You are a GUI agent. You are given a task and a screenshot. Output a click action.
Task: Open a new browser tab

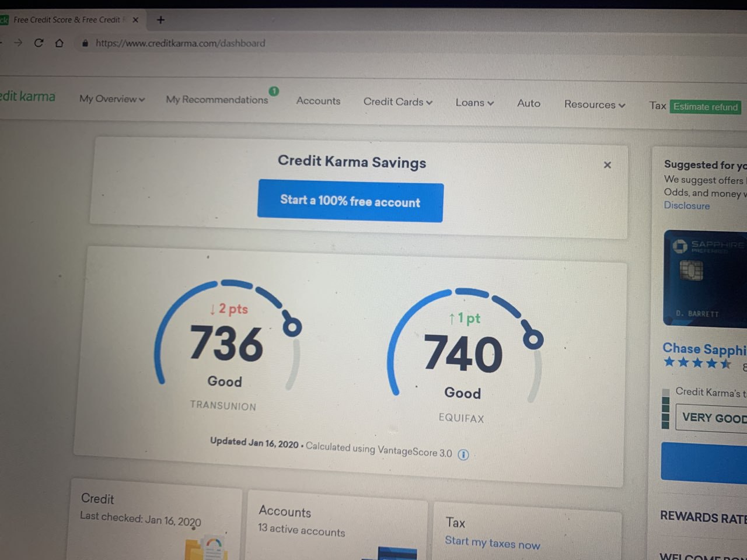[x=160, y=20]
